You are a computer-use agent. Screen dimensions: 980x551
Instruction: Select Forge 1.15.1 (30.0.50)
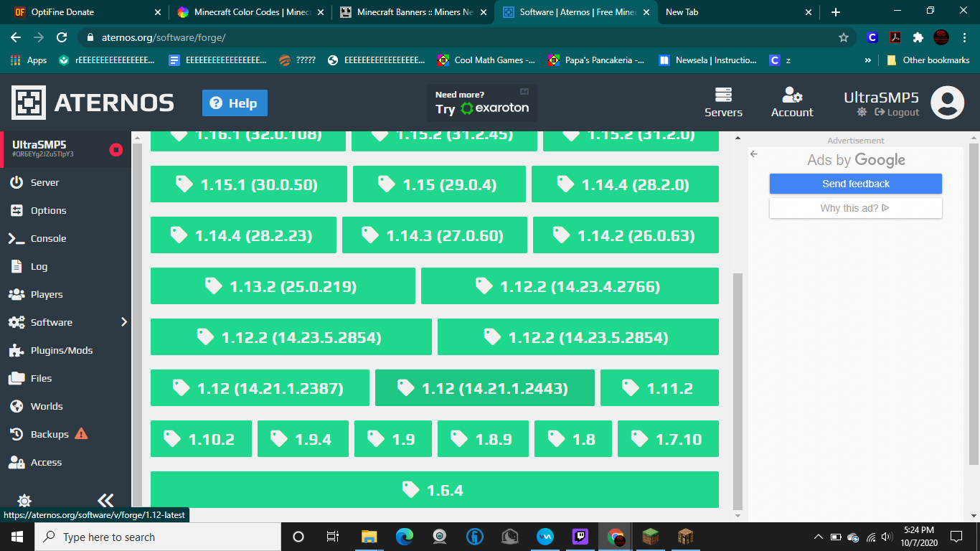(x=249, y=184)
